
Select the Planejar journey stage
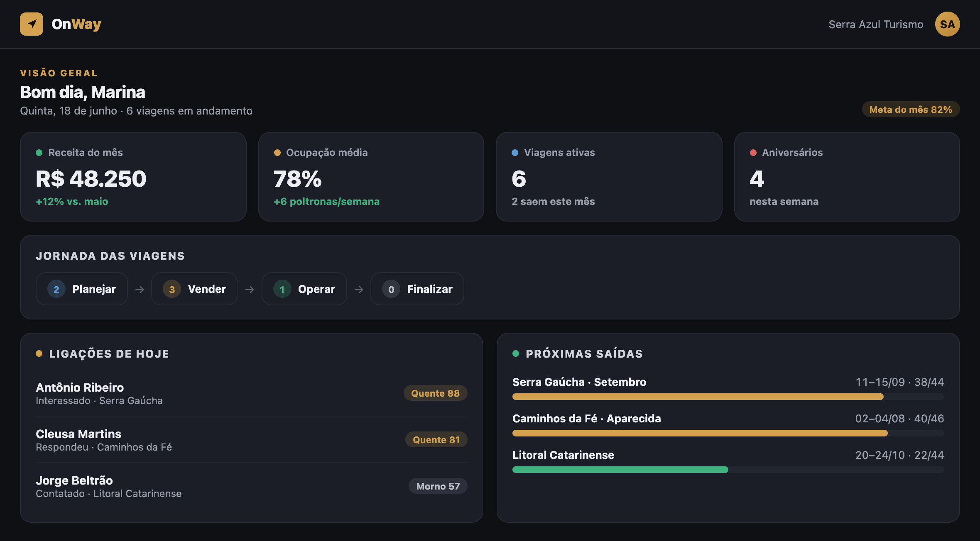pos(82,289)
